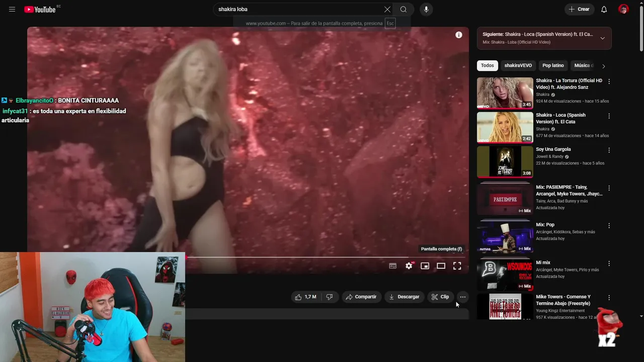The image size is (644, 362).
Task: Open Mix: Pop thumbnail
Action: click(505, 236)
